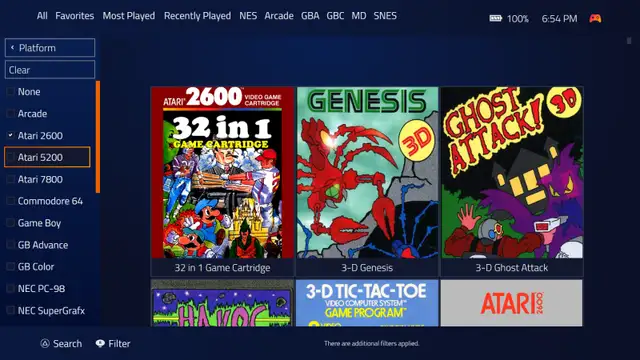Select the Favorites tab

pyautogui.click(x=75, y=16)
